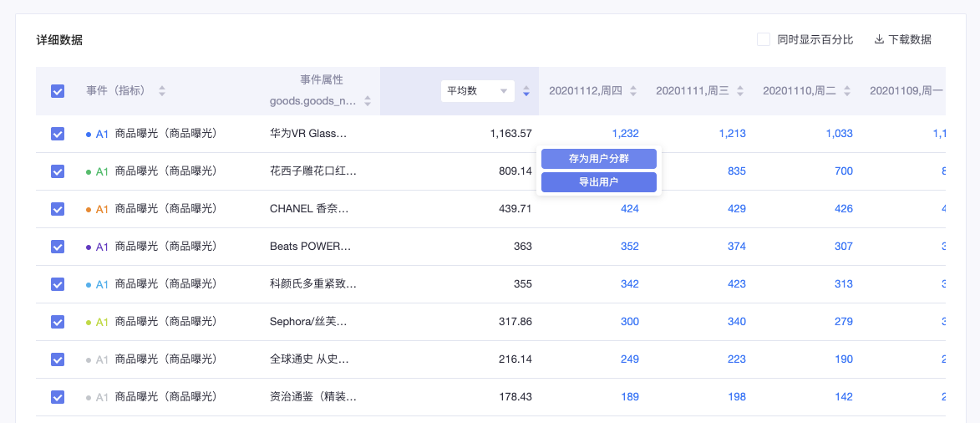This screenshot has width=980, height=423.
Task: Click average value 178.43
Action: (x=515, y=396)
